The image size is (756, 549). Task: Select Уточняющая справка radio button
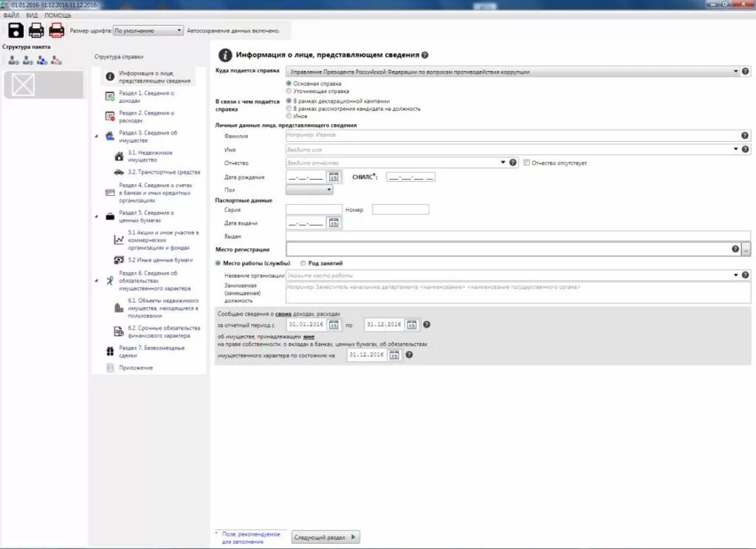pyautogui.click(x=289, y=91)
